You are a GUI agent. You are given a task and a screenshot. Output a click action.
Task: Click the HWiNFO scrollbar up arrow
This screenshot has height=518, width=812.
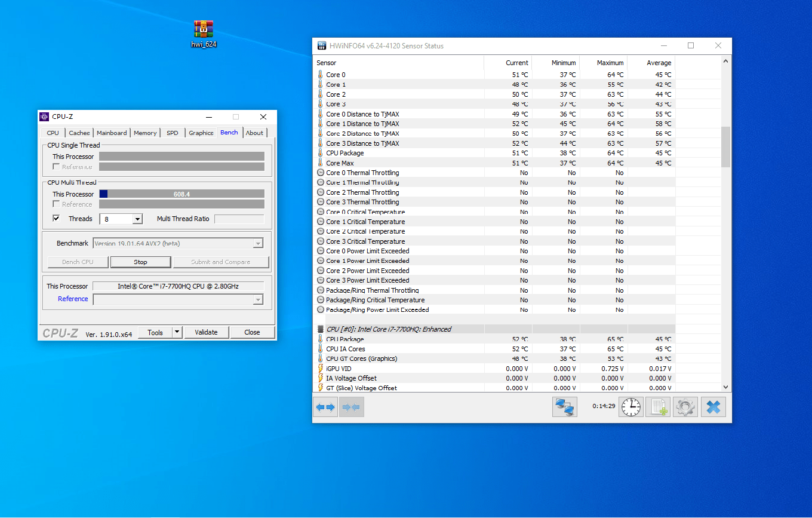click(725, 61)
